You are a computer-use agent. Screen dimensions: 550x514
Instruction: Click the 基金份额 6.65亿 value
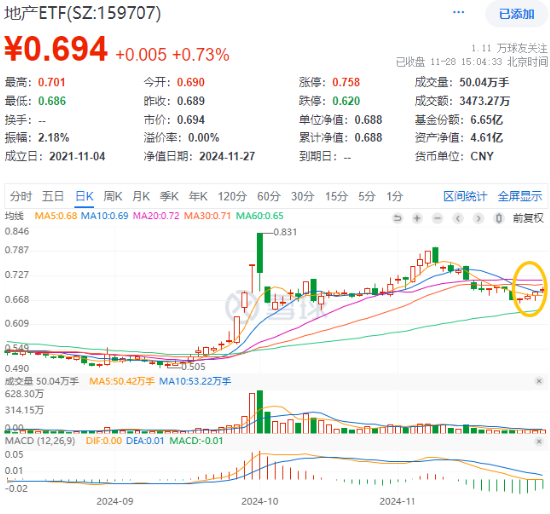487,120
